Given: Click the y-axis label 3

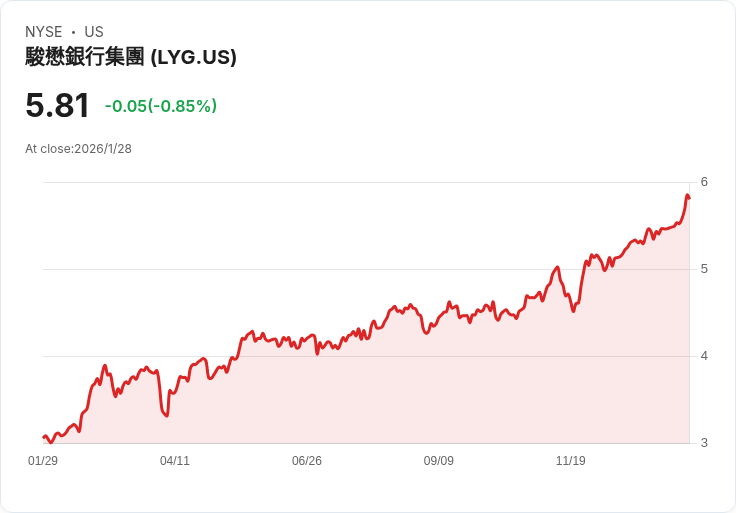Looking at the screenshot, I should click(704, 443).
